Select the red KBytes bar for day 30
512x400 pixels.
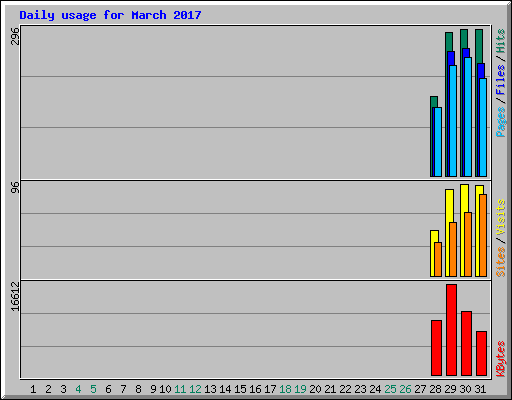[466, 343]
